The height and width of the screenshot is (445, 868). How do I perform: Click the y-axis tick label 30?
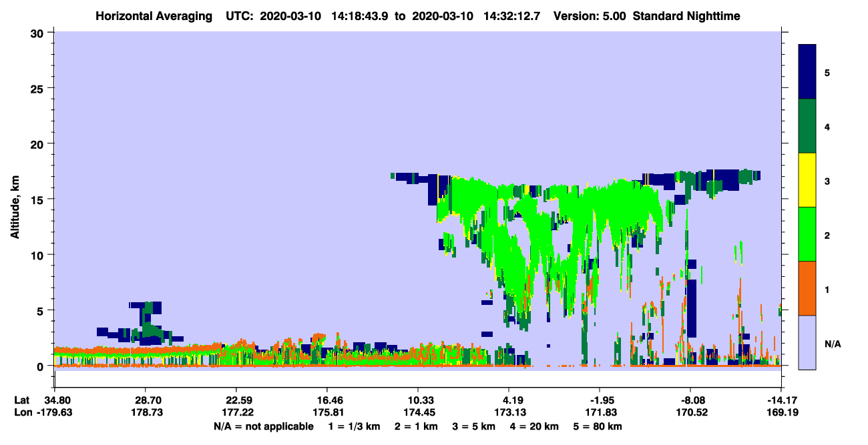(x=39, y=33)
